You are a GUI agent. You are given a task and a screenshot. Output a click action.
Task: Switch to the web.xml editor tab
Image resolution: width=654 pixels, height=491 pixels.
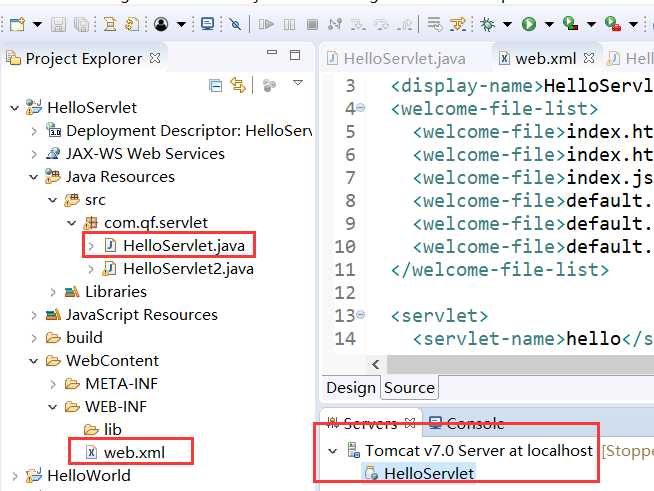(545, 58)
